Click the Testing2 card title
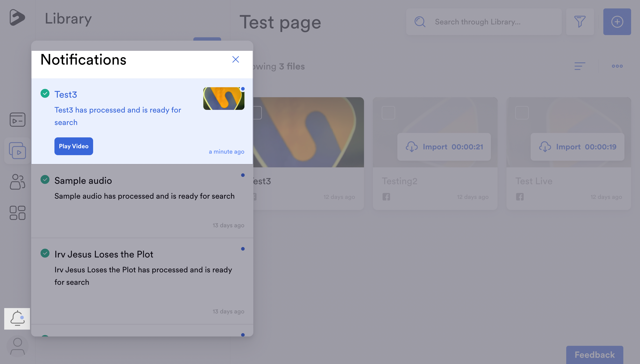640x364 pixels. [400, 181]
